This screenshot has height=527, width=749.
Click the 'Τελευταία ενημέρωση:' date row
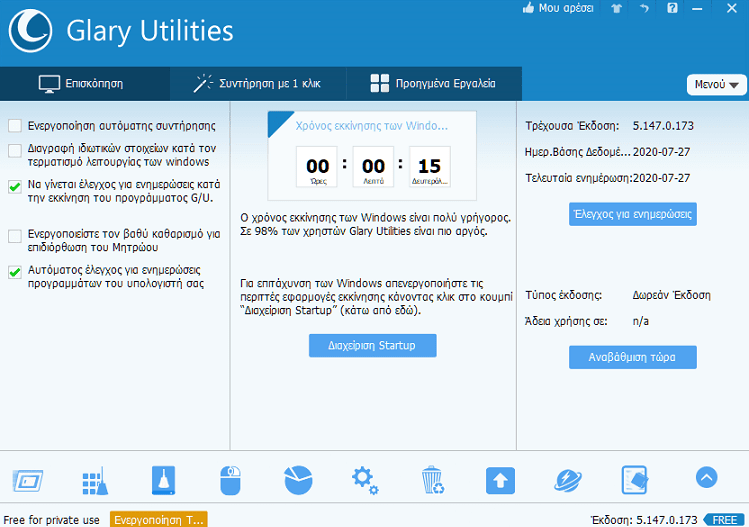click(x=608, y=178)
